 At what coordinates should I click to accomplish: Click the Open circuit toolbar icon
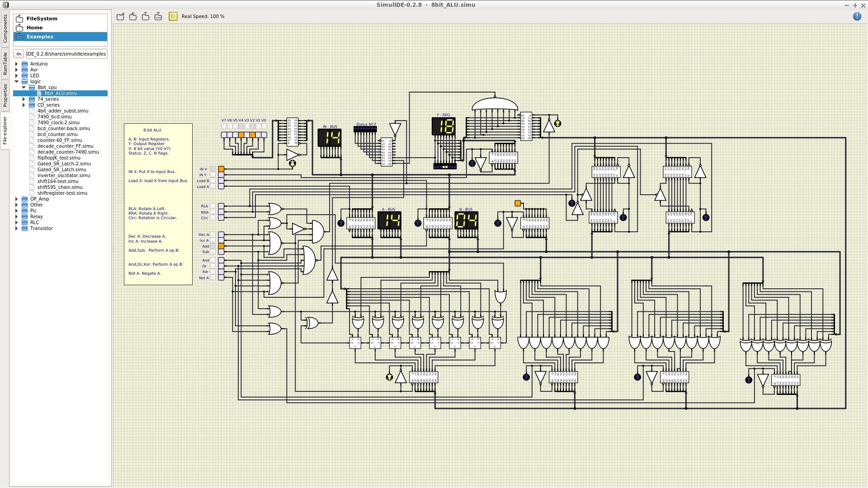point(133,17)
